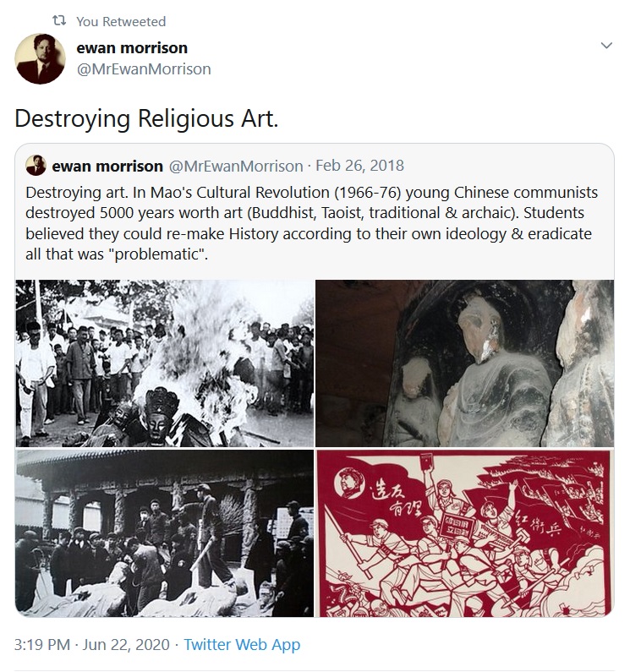Screen dimensions: 630x672
Task: Click the 'Destroying Religious Art.' tweet text
Action: [146, 118]
